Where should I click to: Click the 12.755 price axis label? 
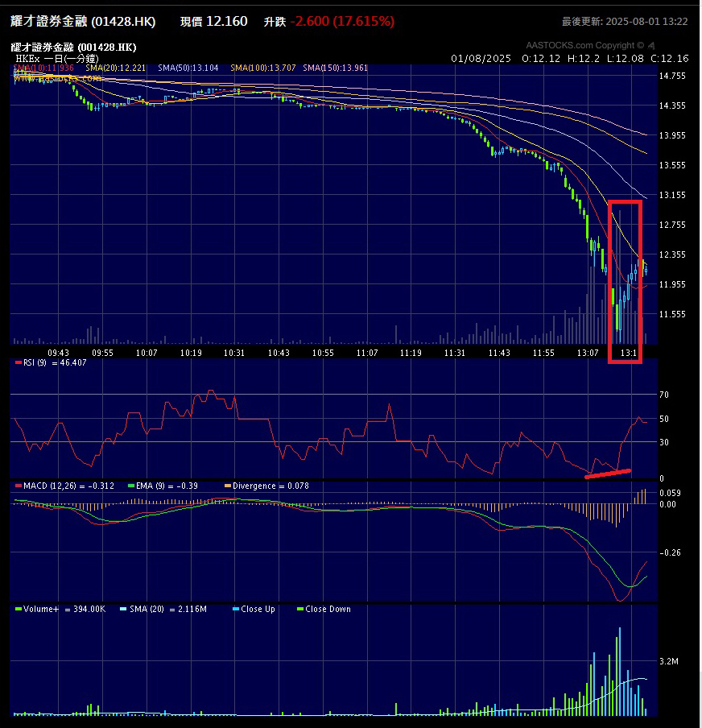[672, 225]
